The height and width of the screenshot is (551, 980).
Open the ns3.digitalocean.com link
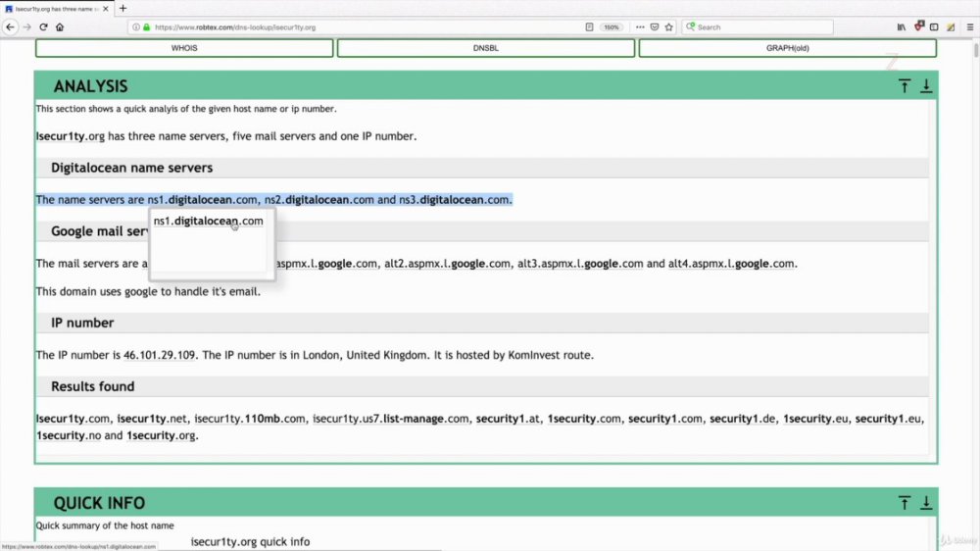(455, 199)
